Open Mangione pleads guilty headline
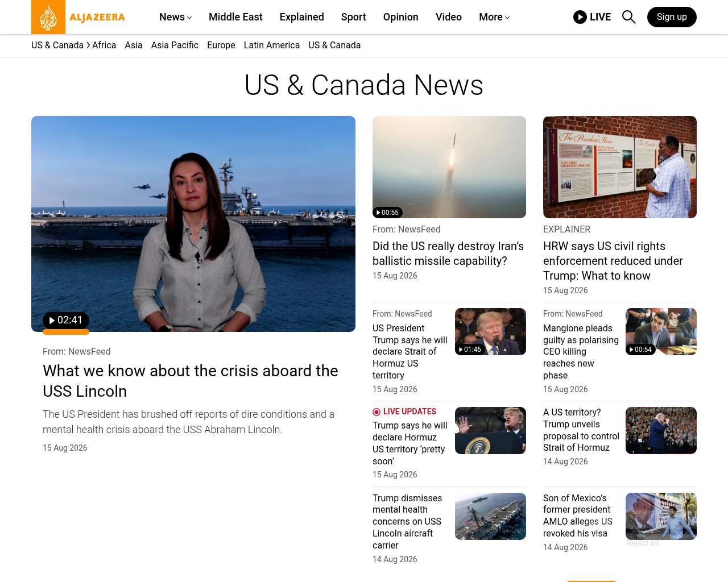 [581, 352]
